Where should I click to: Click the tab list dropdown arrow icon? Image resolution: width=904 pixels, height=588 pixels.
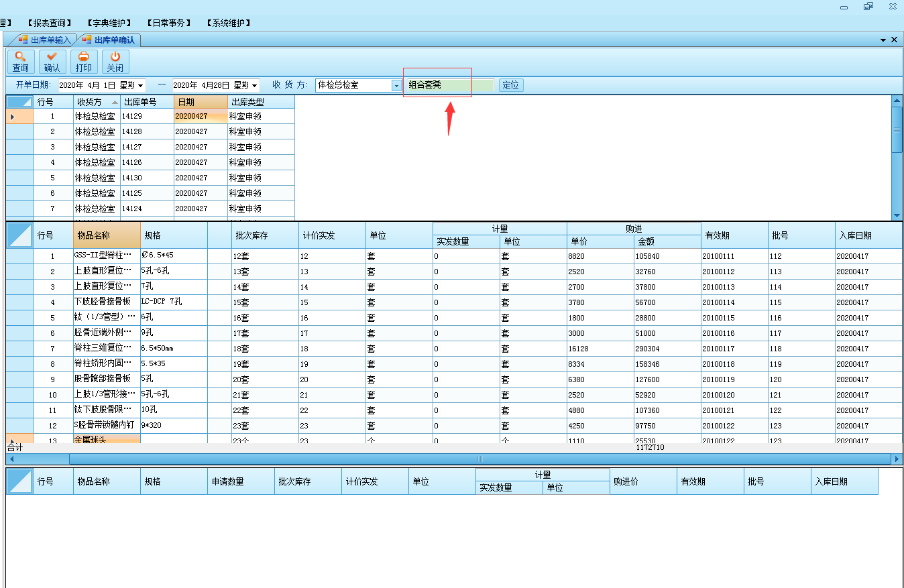[x=883, y=40]
